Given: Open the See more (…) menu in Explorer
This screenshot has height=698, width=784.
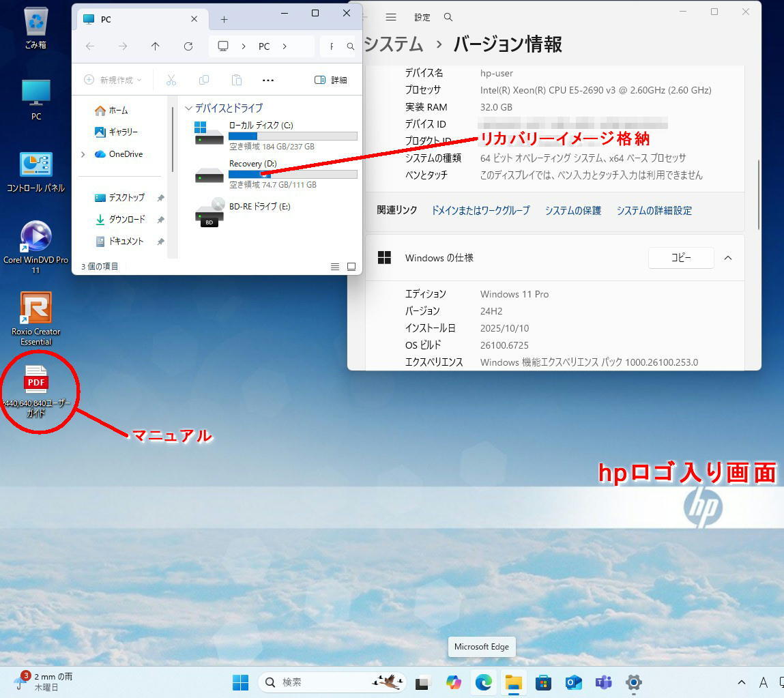Looking at the screenshot, I should 268,80.
